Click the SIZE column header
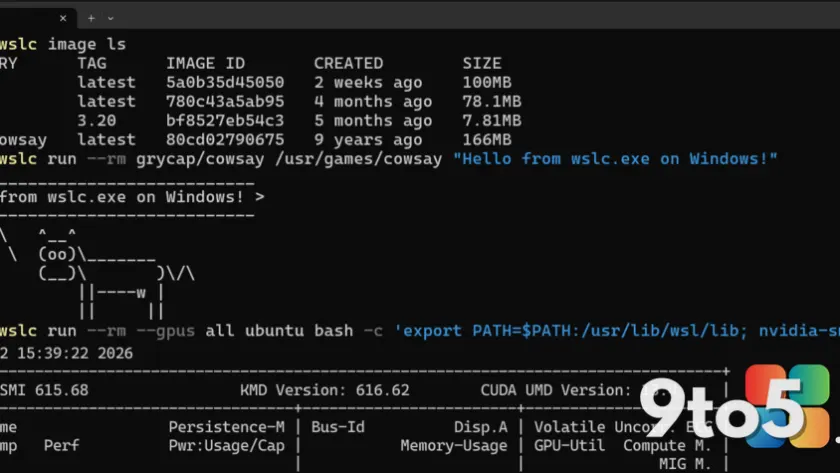The image size is (840, 473). click(x=482, y=63)
